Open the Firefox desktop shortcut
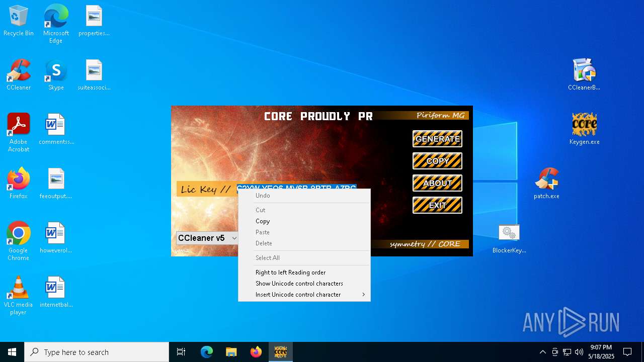The image size is (644, 362). [19, 184]
